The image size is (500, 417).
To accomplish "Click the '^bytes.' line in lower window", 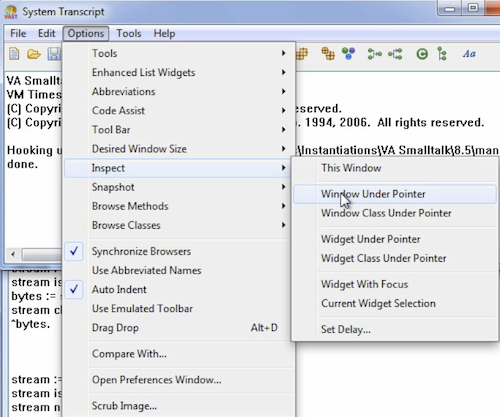I will (31, 324).
